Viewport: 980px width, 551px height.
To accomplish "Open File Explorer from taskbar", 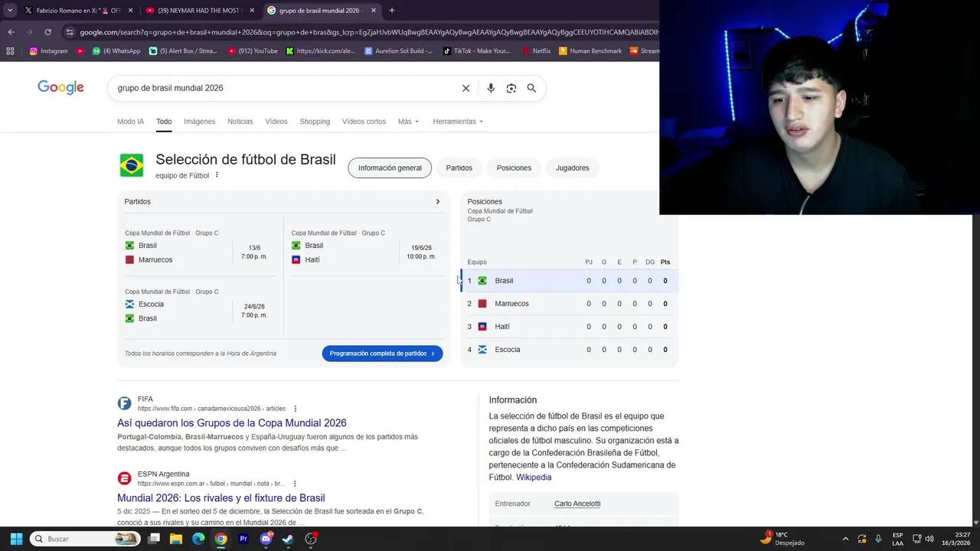I will click(176, 539).
